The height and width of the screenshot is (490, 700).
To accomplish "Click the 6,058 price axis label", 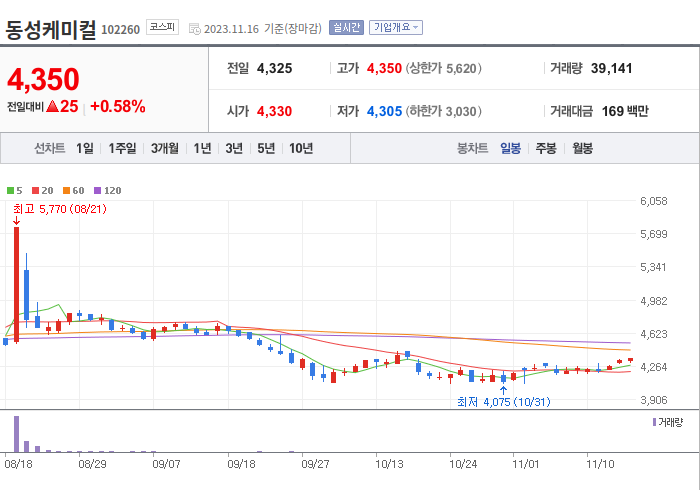I will 654,201.
